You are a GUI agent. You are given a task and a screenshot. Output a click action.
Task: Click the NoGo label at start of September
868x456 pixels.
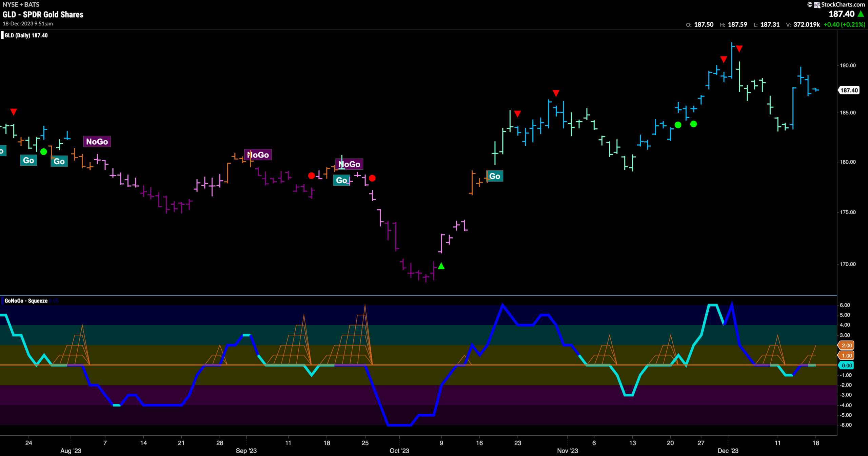258,155
